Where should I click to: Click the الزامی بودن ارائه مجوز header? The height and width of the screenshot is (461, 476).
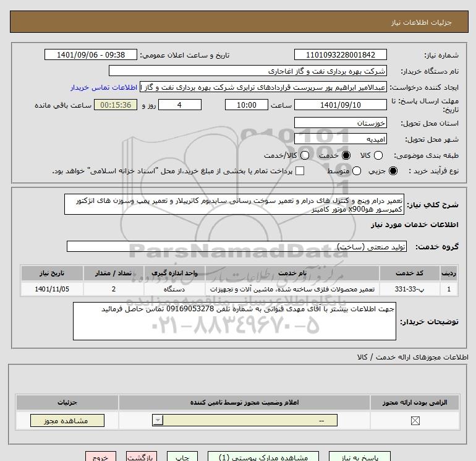[x=415, y=402]
